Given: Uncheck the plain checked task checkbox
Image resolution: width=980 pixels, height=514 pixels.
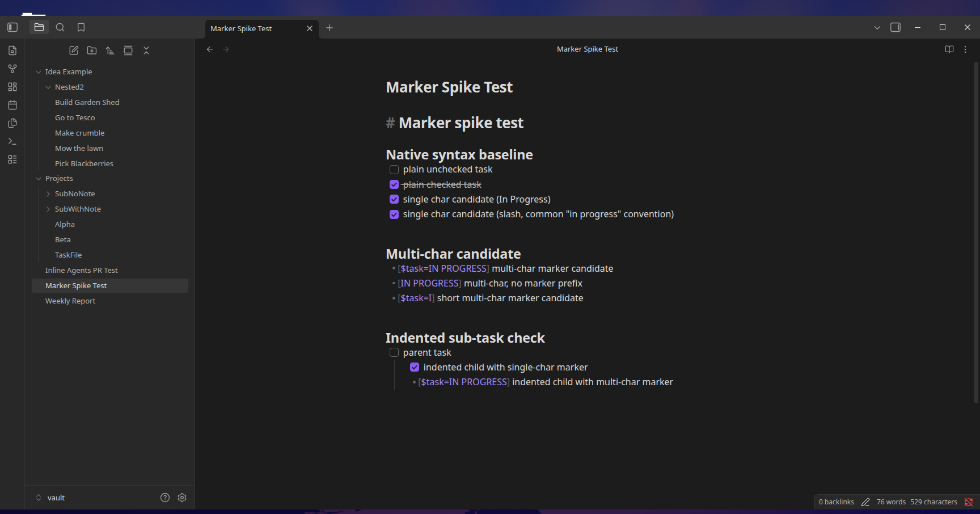Looking at the screenshot, I should 394,184.
